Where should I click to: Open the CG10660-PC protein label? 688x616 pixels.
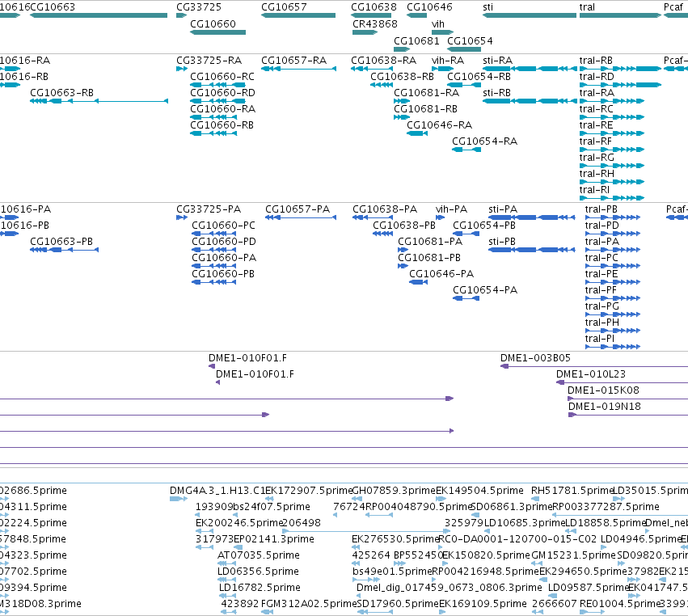click(223, 226)
